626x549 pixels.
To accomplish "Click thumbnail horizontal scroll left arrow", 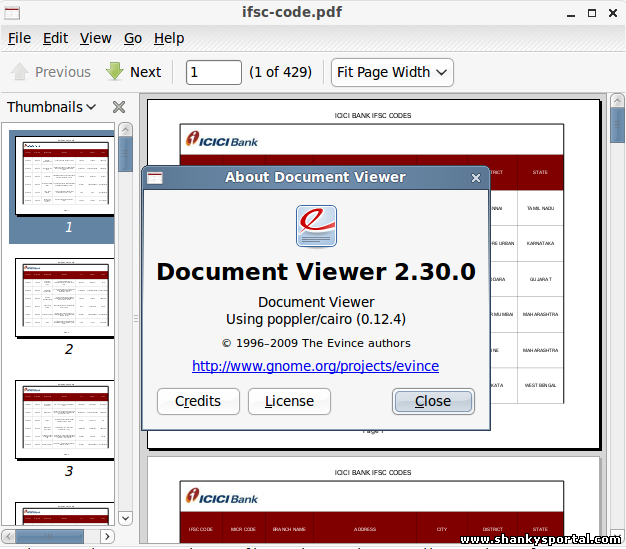I will click(x=9, y=536).
